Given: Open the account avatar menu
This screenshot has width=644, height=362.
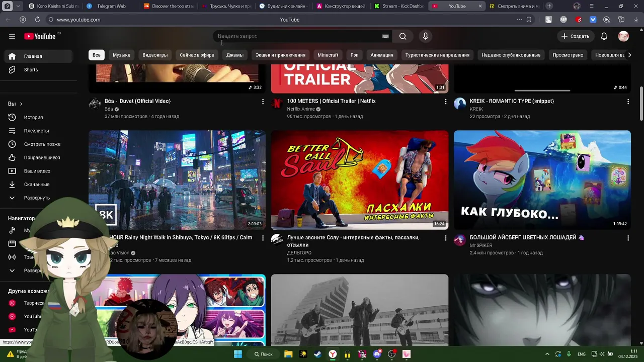Looking at the screenshot, I should [x=623, y=36].
